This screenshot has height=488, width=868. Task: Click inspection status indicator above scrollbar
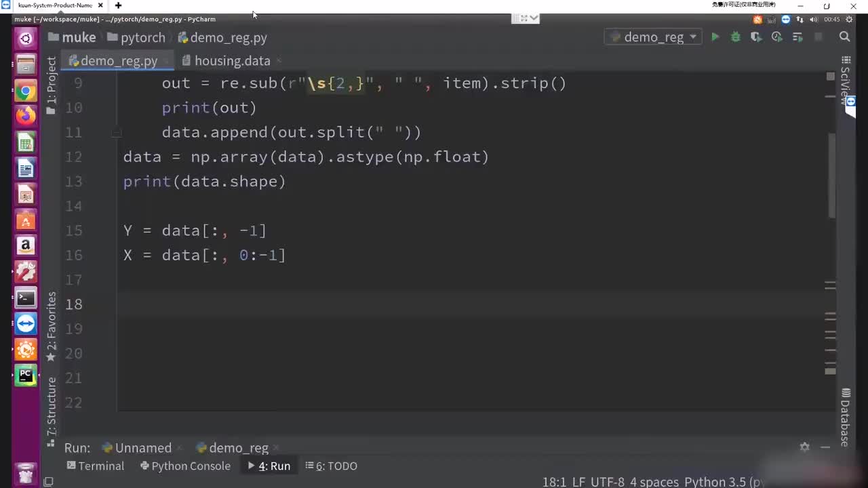click(831, 76)
